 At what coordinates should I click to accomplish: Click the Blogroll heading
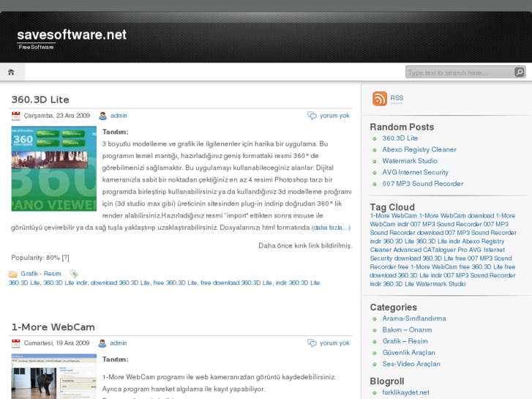tap(387, 381)
